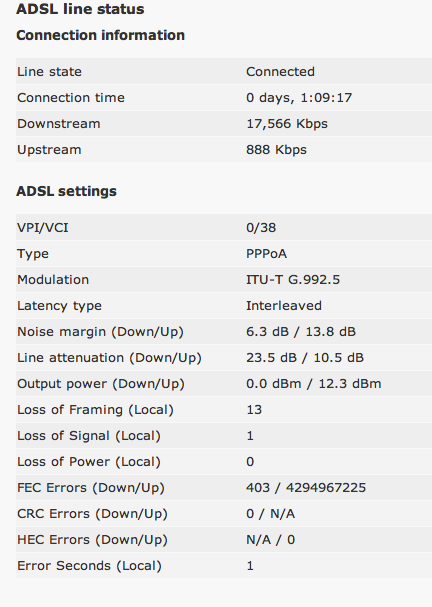Select the connection time value 1:09:17
Image resolution: width=432 pixels, height=607 pixels.
click(x=326, y=98)
